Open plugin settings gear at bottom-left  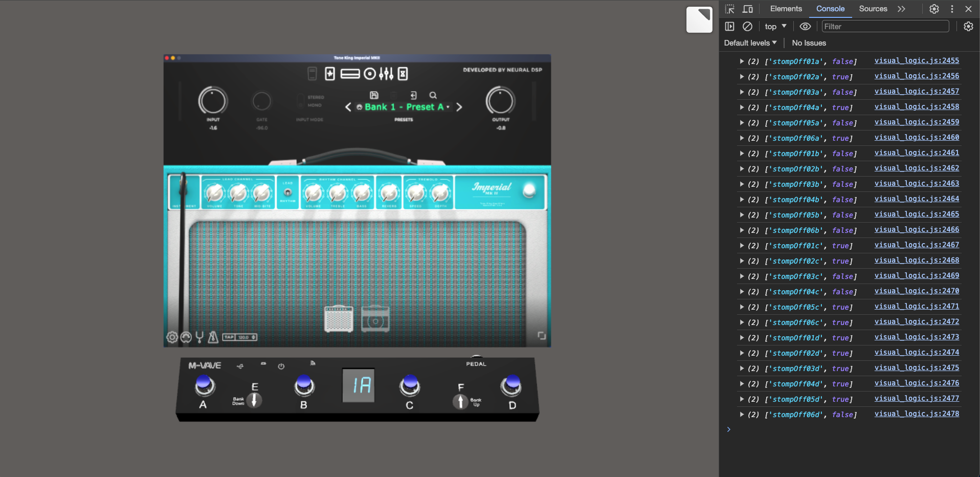pos(172,337)
